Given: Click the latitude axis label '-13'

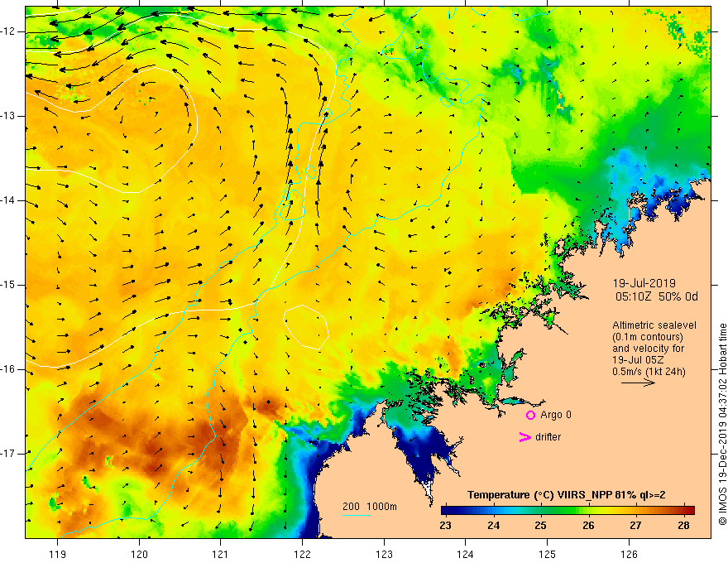Looking at the screenshot, I should click(x=9, y=116).
